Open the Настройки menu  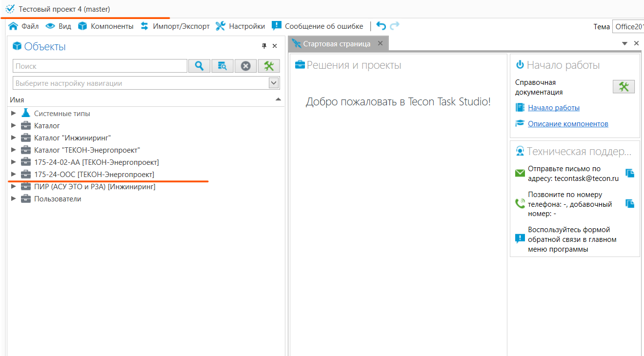240,26
